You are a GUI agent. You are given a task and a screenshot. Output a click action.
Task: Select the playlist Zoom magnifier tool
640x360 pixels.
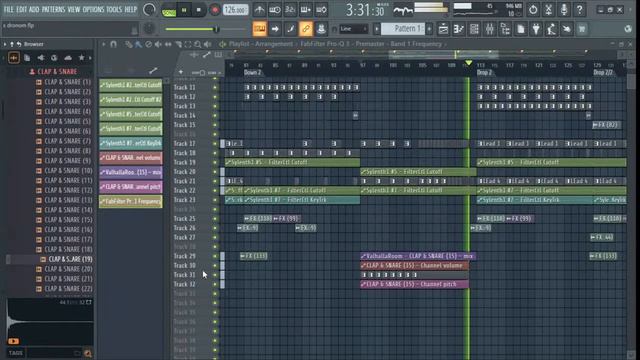pyautogui.click(x=198, y=44)
